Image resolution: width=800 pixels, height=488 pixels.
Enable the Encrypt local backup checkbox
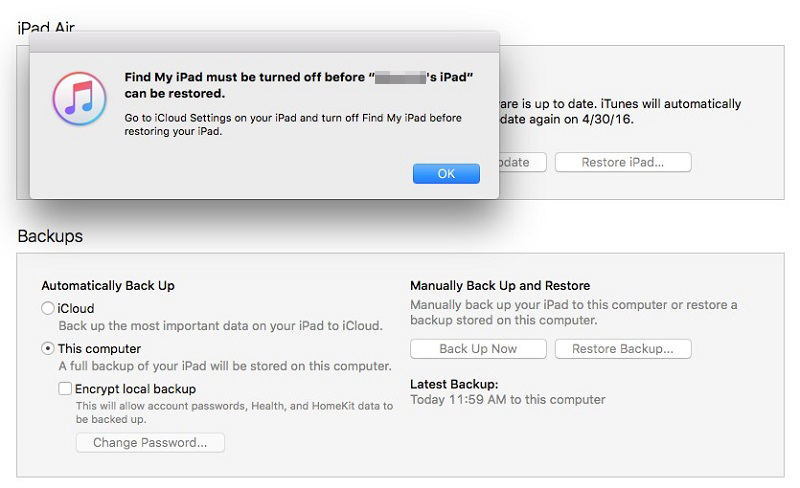[65, 389]
